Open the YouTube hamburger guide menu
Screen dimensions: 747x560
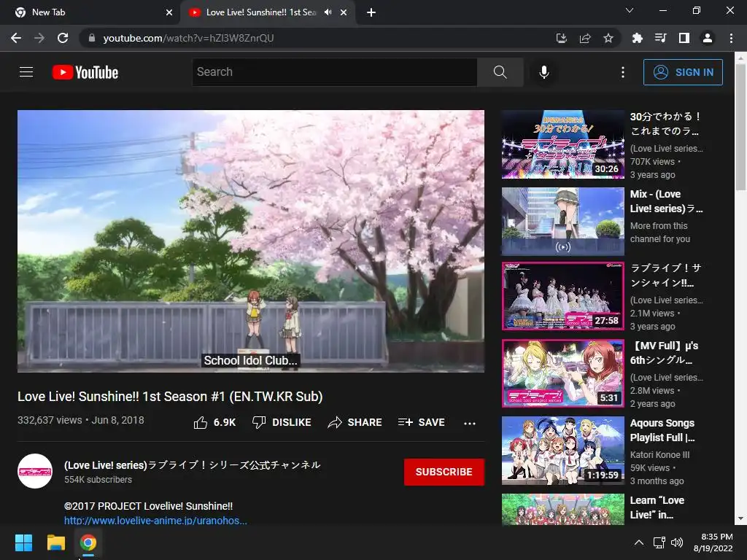click(x=26, y=72)
